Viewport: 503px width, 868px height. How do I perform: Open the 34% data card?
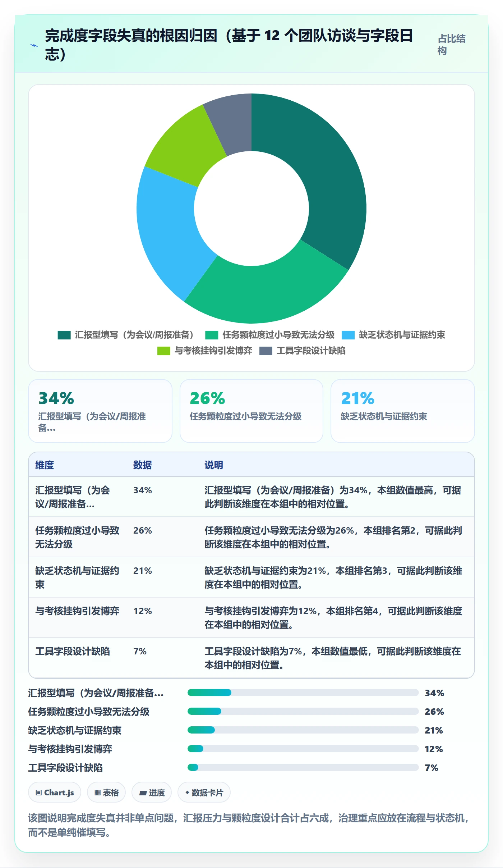tap(100, 411)
